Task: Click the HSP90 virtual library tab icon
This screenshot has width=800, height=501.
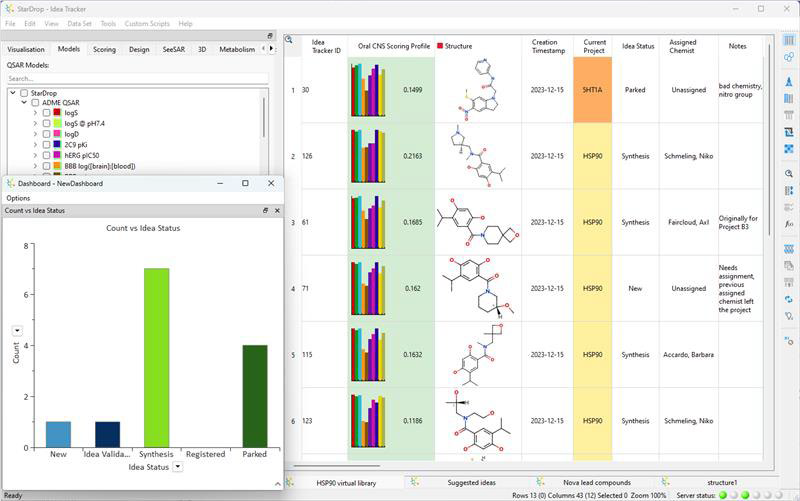Action: [x=290, y=482]
